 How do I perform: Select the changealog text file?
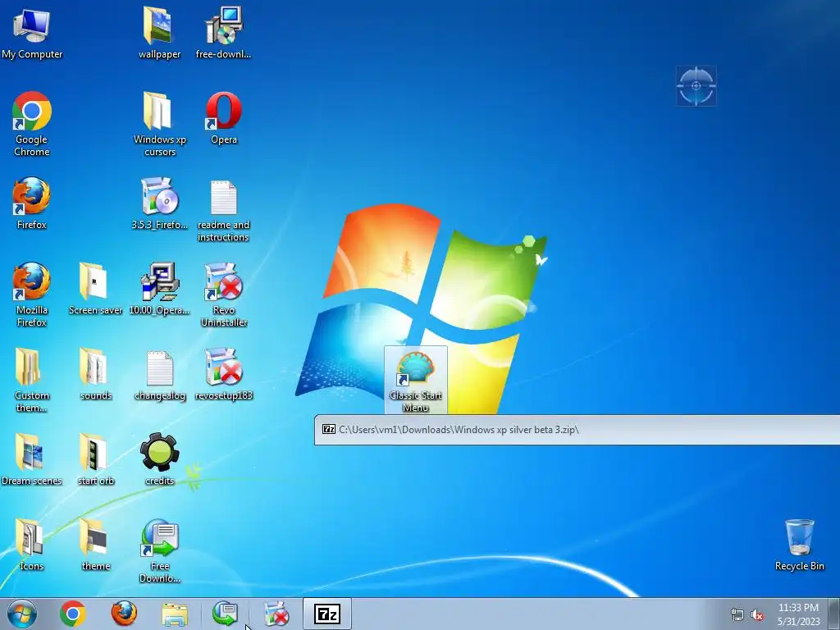pos(159,375)
